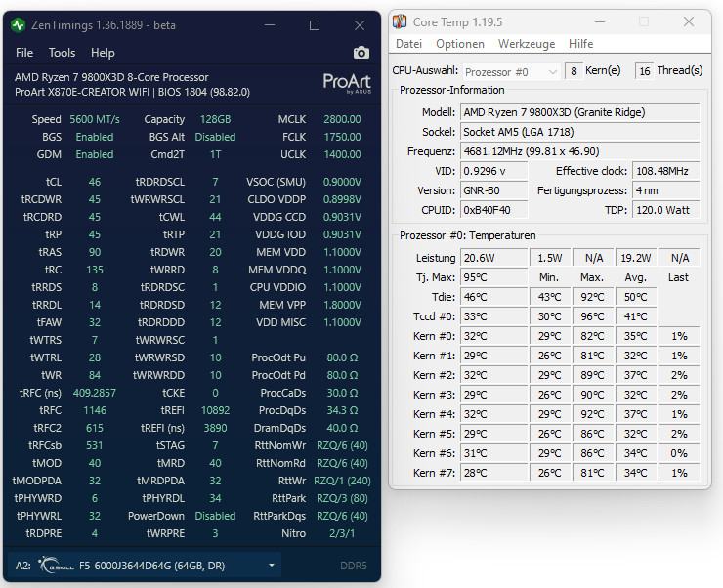The height and width of the screenshot is (588, 723).
Task: Click the Kern(e) count box showing 8
Action: [x=574, y=71]
